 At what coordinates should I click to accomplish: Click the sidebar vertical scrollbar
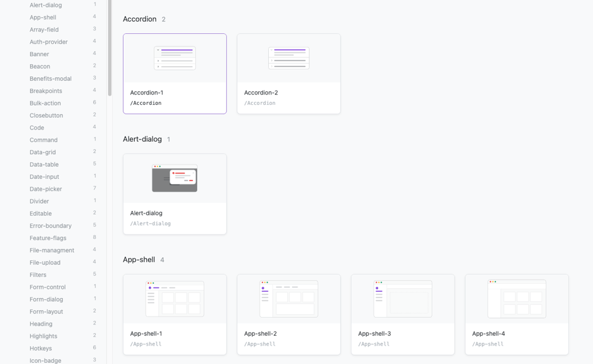tap(110, 49)
